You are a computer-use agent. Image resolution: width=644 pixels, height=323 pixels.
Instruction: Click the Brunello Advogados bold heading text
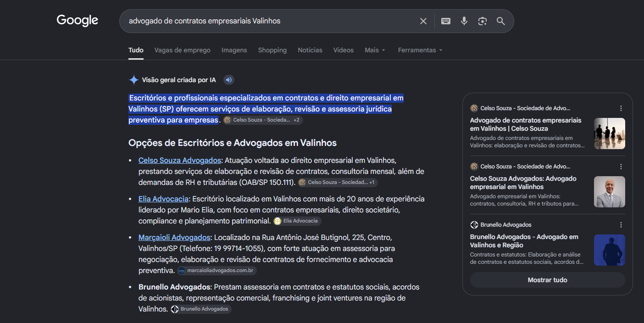[x=174, y=287]
